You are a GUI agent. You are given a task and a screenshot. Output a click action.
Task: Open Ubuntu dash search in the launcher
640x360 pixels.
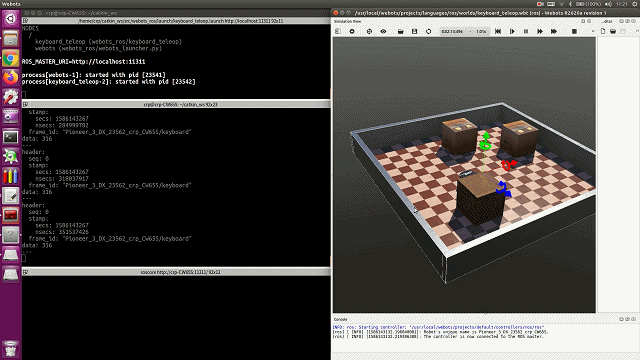[x=11, y=18]
